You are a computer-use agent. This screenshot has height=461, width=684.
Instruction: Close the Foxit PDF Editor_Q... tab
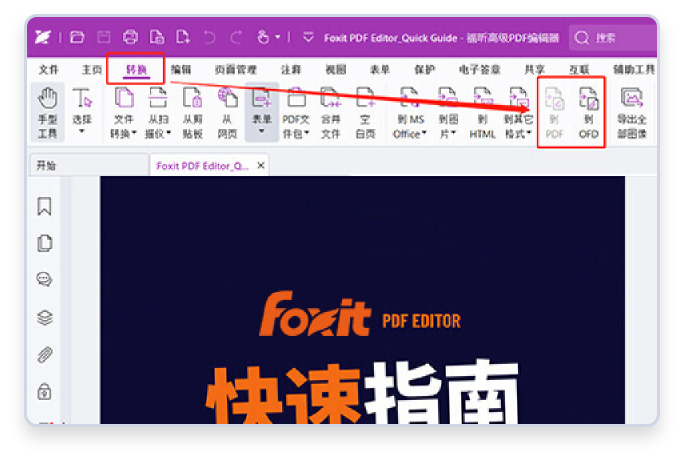point(261,166)
